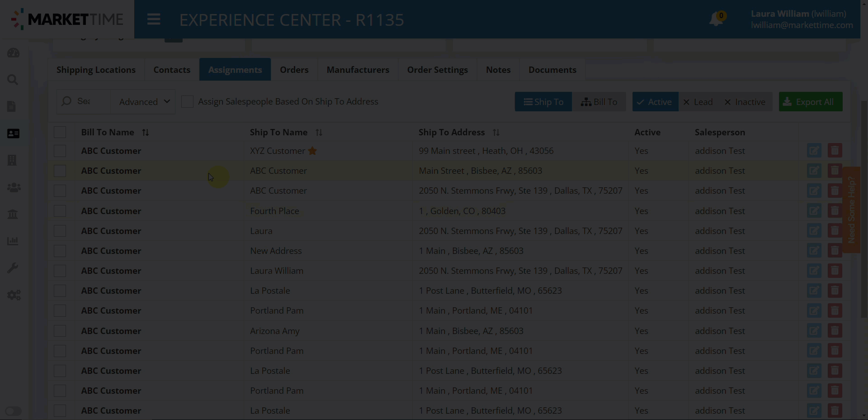Click the assignments search input field
Viewport: 868px width, 420px height.
pyautogui.click(x=84, y=101)
